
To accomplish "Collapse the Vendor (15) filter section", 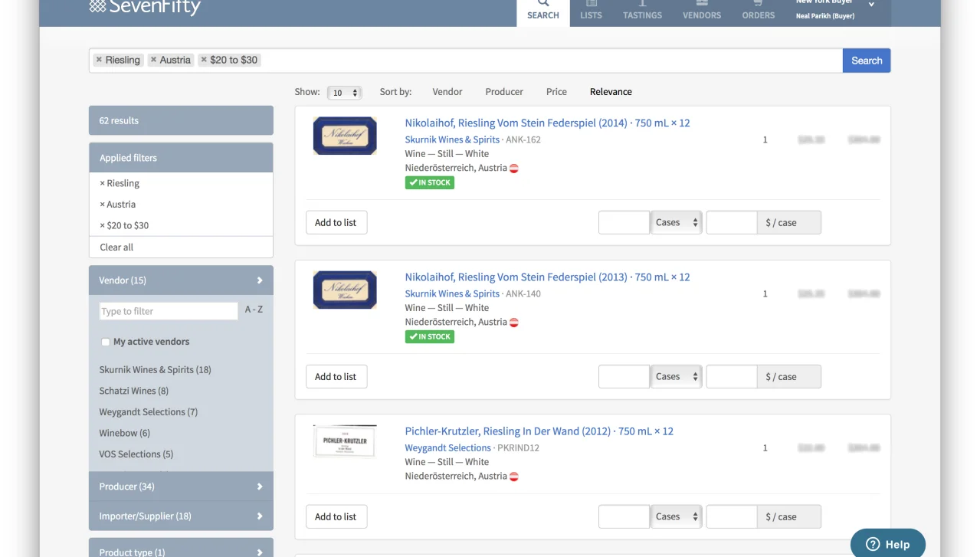I will click(x=181, y=280).
